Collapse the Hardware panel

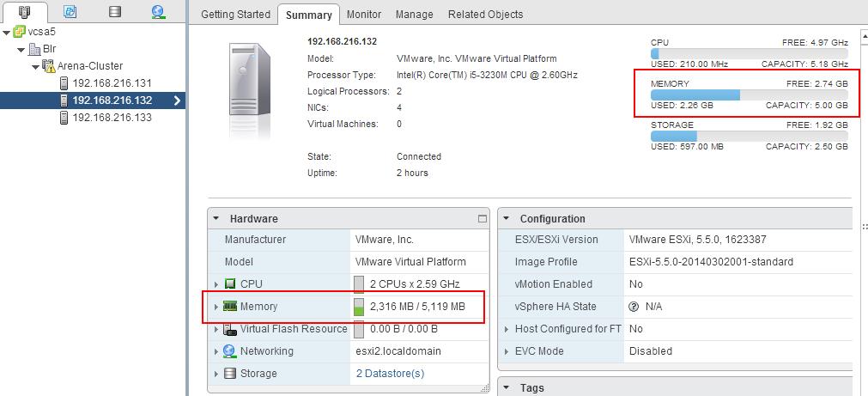[217, 219]
